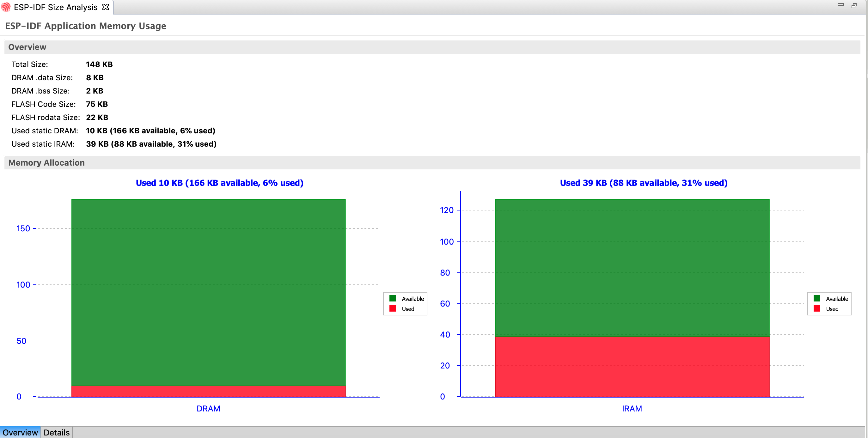This screenshot has width=868, height=438.
Task: Switch to the Details tab
Action: (x=57, y=432)
